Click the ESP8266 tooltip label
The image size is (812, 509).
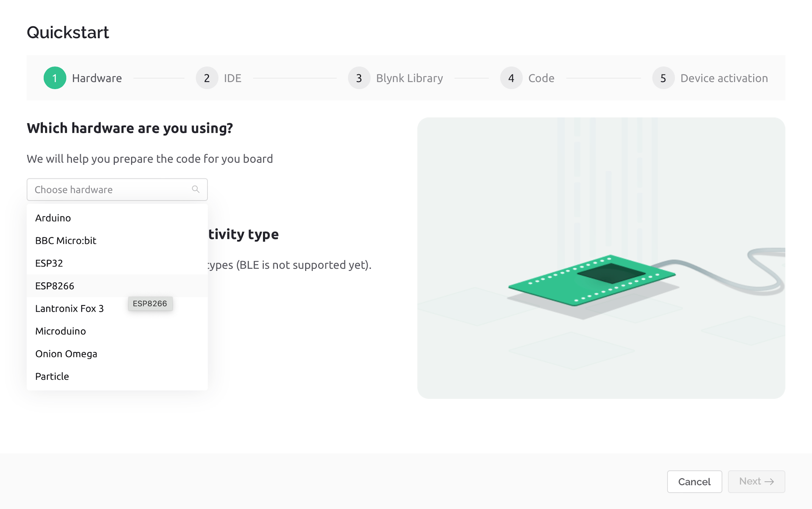(150, 303)
